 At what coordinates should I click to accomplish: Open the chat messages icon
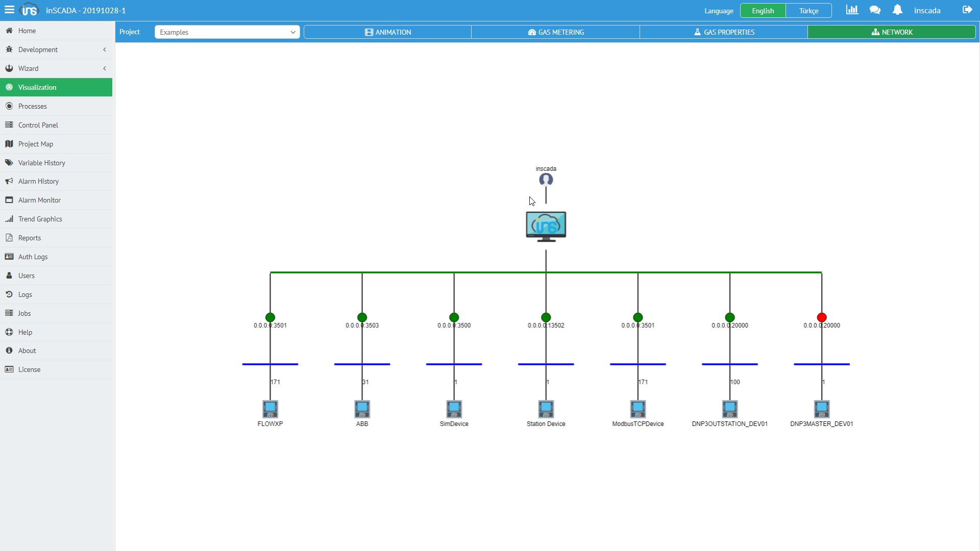(x=875, y=10)
